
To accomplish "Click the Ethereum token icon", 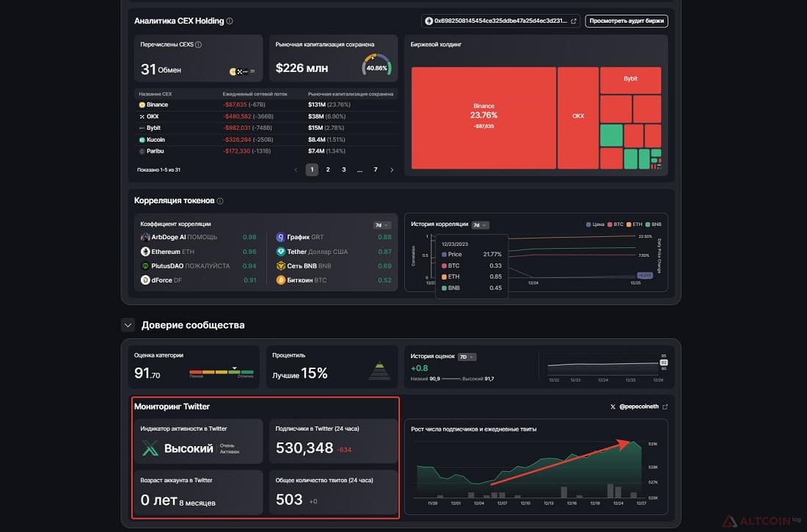I will coord(145,251).
